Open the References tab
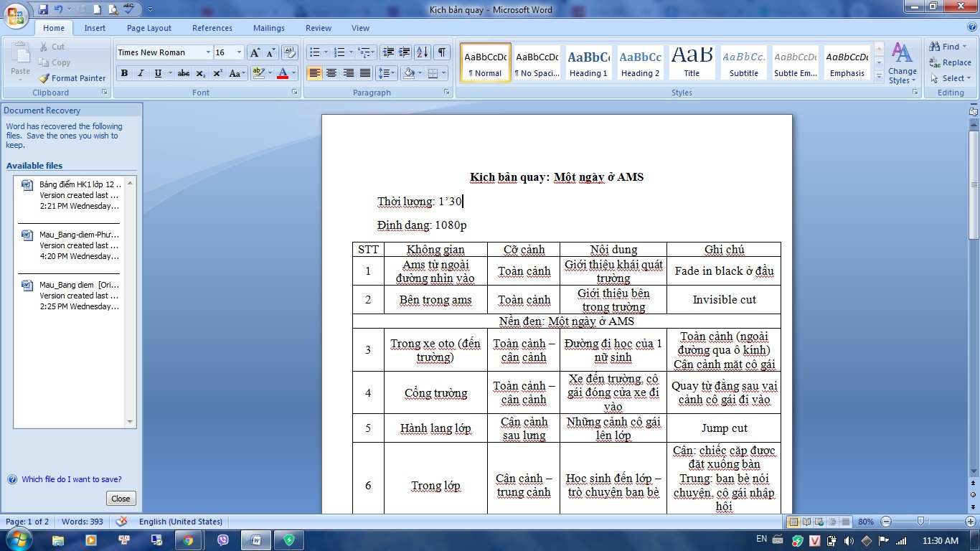The height and width of the screenshot is (551, 980). [x=212, y=28]
